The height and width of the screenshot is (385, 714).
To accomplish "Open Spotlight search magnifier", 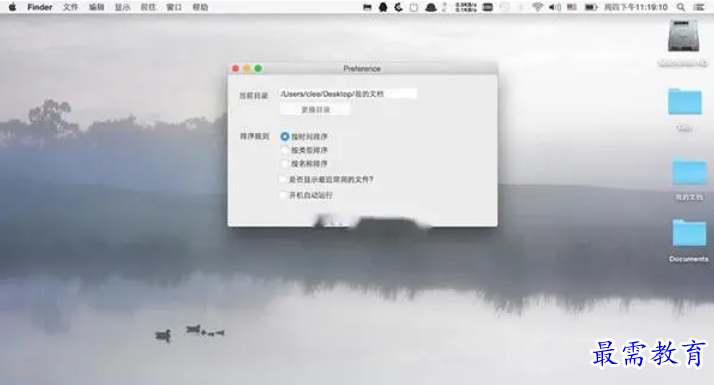I will tap(681, 7).
